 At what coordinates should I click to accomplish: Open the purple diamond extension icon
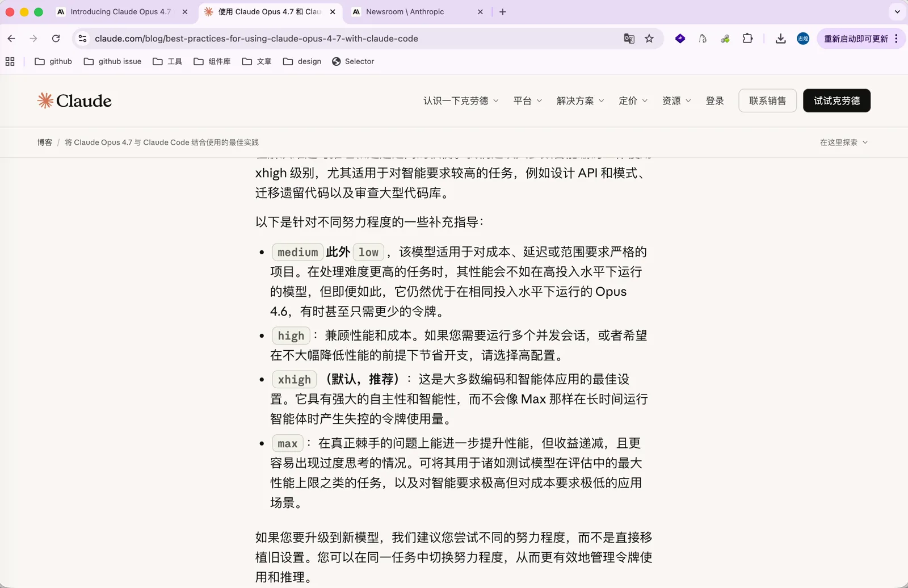pyautogui.click(x=680, y=39)
